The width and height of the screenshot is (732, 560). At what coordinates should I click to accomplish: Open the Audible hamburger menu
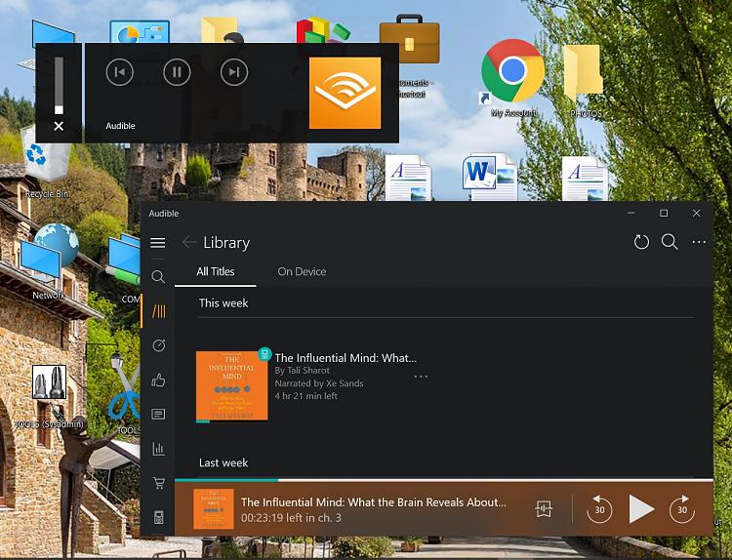click(x=158, y=243)
